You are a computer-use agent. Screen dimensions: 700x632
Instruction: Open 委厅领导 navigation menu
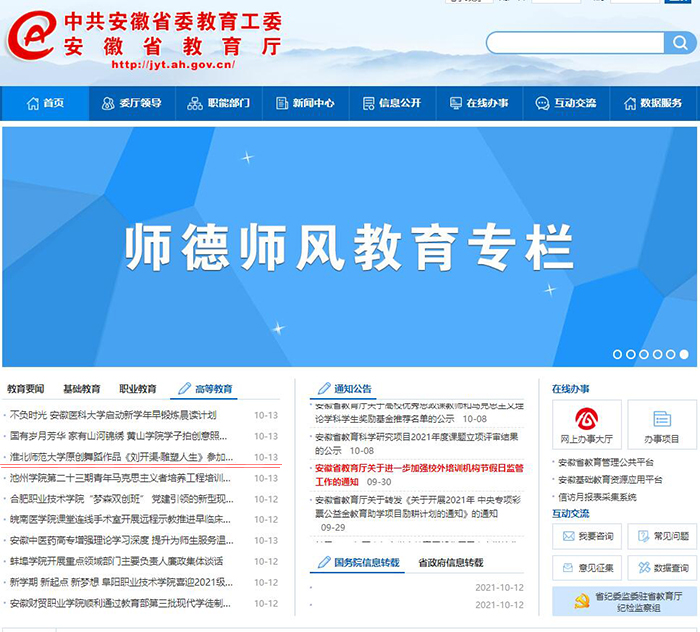(131, 103)
